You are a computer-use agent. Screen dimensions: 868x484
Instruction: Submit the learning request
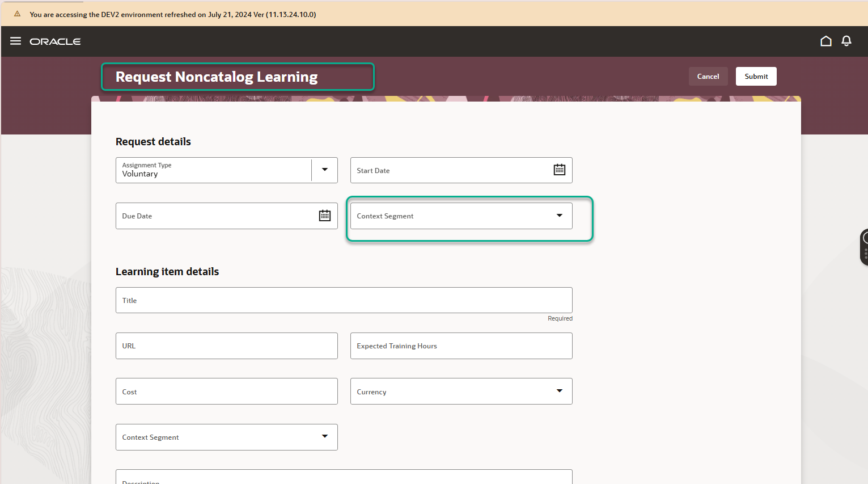click(756, 77)
